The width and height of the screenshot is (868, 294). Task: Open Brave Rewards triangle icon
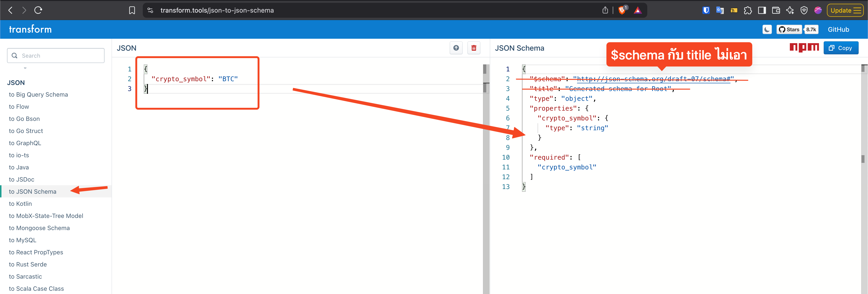click(638, 10)
